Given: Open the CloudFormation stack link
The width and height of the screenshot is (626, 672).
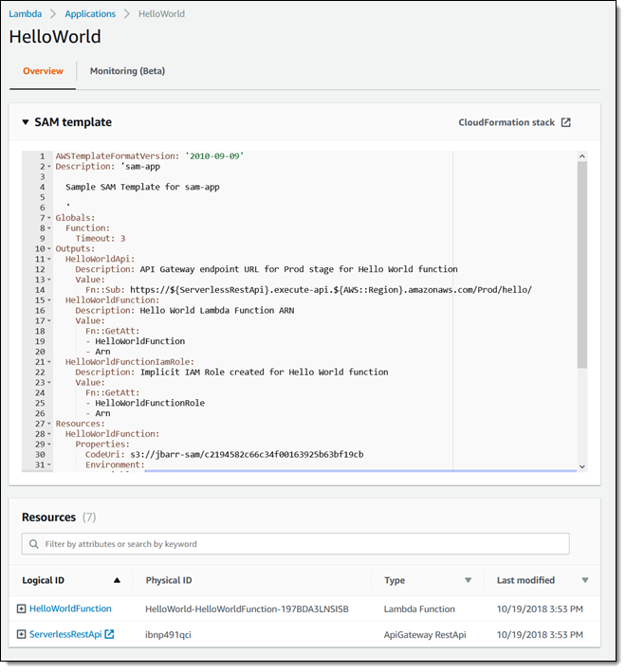Looking at the screenshot, I should (x=506, y=122).
